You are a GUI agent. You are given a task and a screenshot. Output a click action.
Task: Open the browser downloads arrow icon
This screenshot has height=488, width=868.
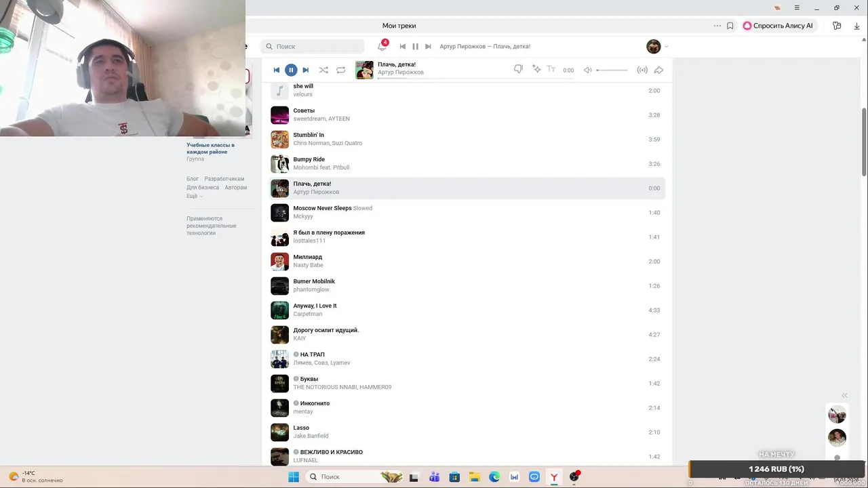[857, 26]
